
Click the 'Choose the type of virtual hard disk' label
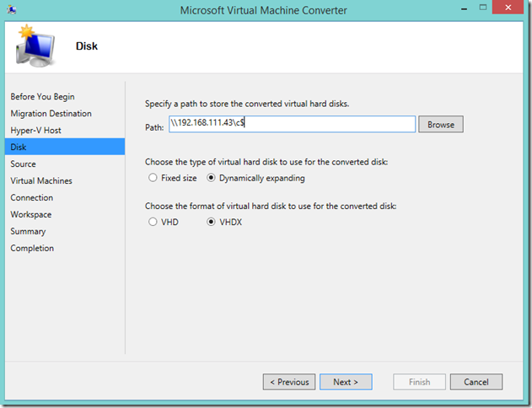pos(266,162)
